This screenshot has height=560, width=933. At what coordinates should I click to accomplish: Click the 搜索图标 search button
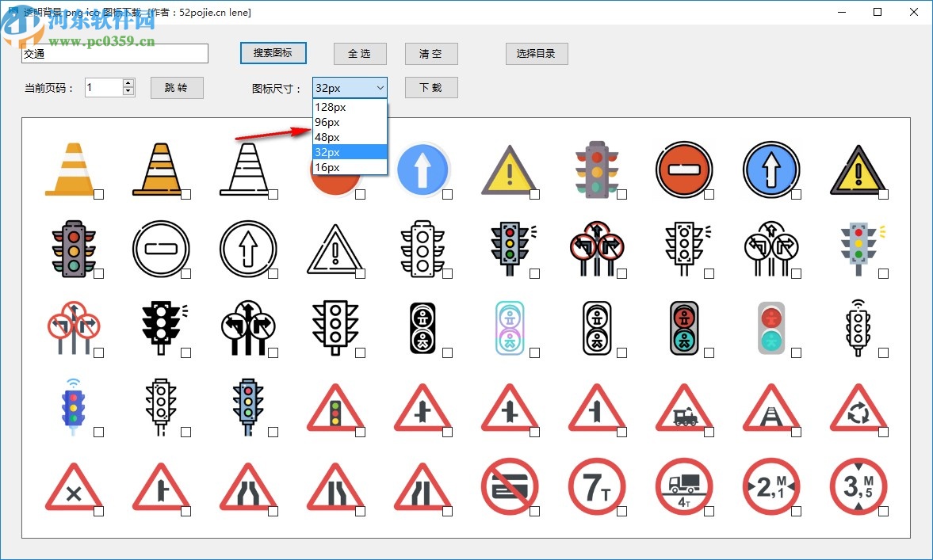coord(273,53)
